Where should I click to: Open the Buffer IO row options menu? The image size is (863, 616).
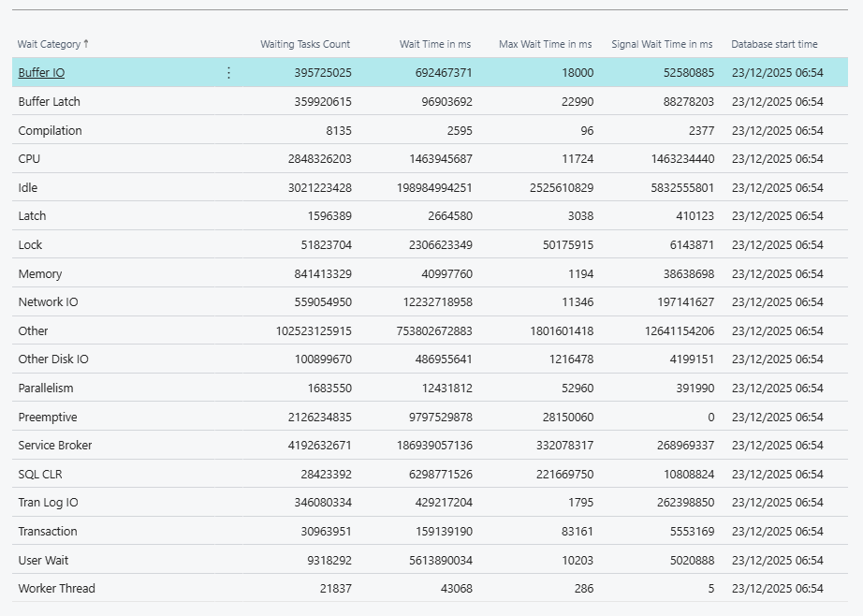click(x=229, y=73)
